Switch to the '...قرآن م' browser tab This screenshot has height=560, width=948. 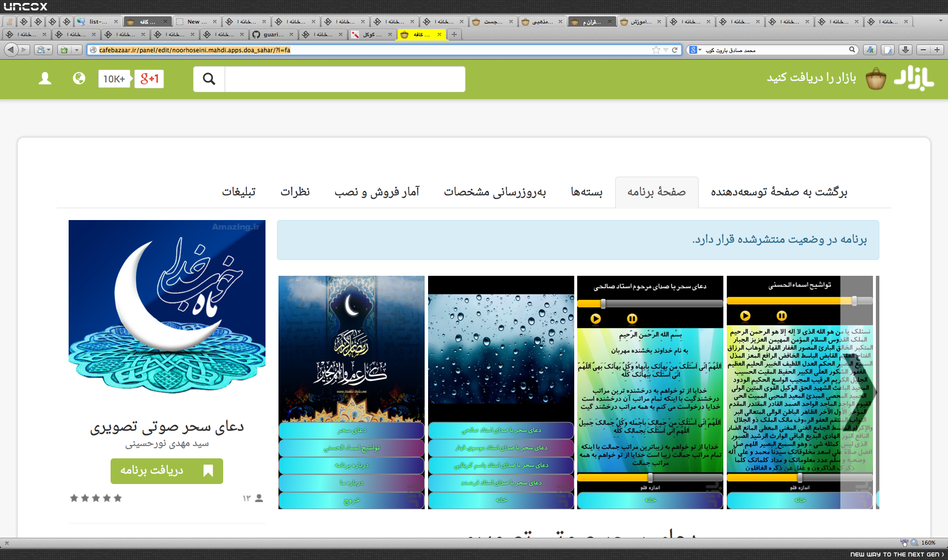click(x=592, y=22)
